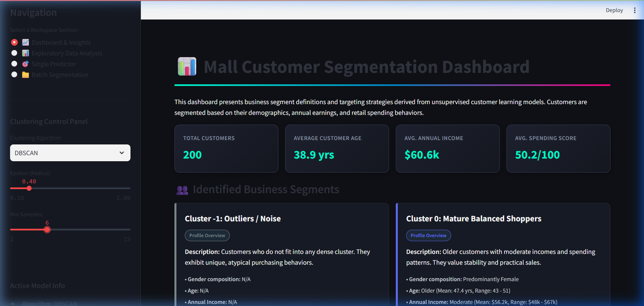Image resolution: width=644 pixels, height=306 pixels.
Task: Click the Min Samples slider handle
Action: pyautogui.click(x=47, y=230)
